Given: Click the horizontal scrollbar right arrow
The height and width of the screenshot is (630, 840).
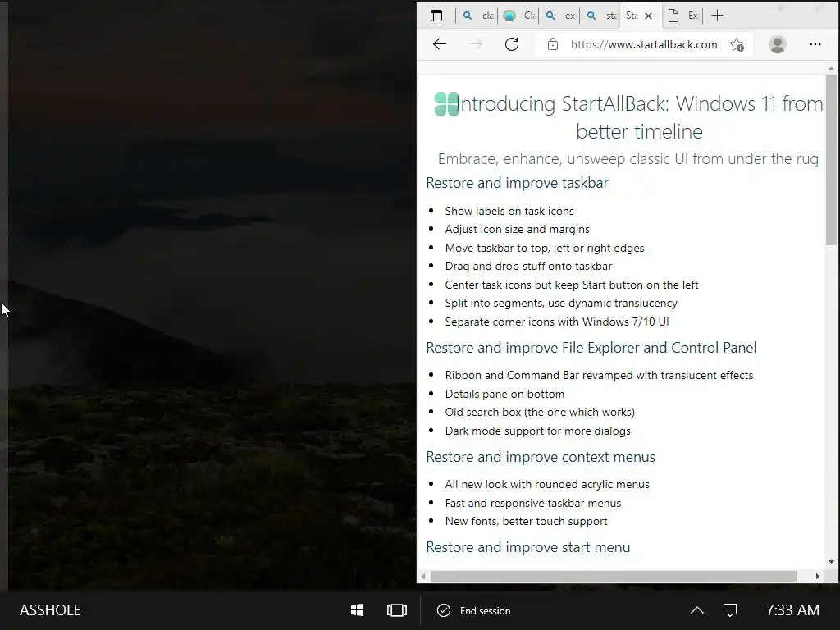Looking at the screenshot, I should click(818, 577).
